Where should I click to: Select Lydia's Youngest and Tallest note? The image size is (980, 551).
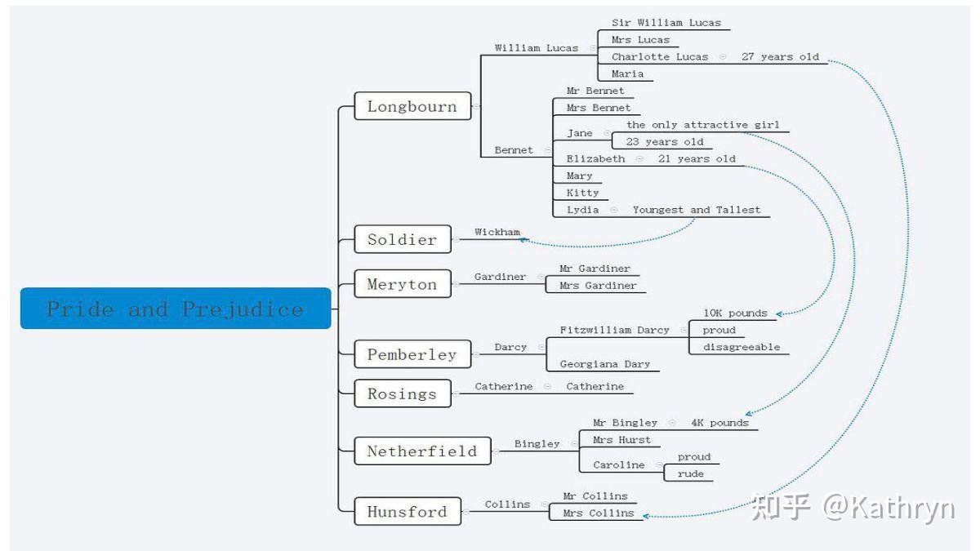pyautogui.click(x=697, y=210)
